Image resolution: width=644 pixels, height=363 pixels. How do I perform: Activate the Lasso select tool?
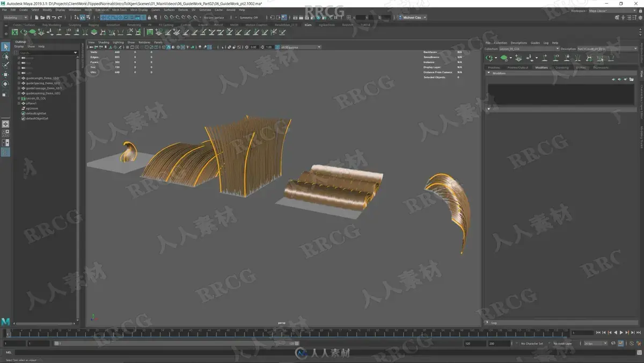tap(5, 56)
